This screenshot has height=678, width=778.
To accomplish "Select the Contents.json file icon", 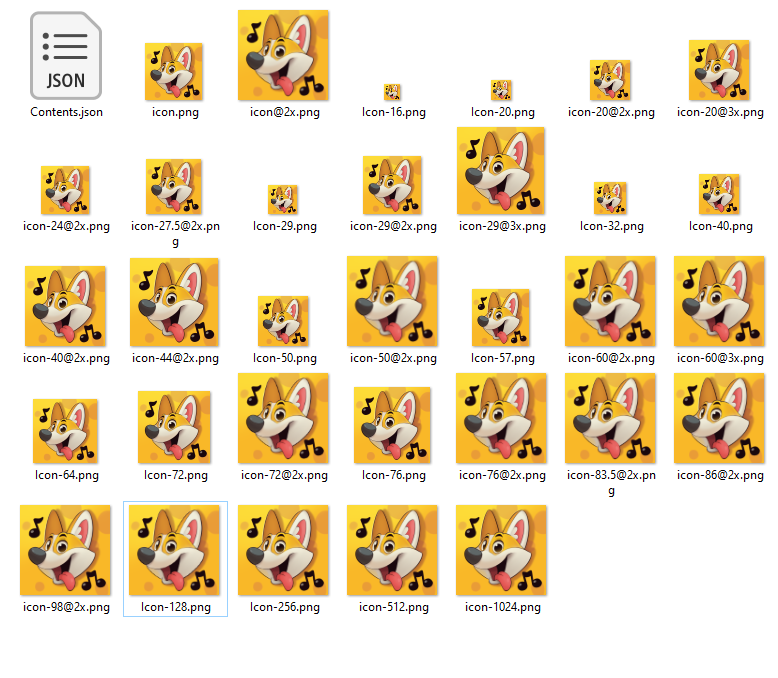I will (x=66, y=56).
